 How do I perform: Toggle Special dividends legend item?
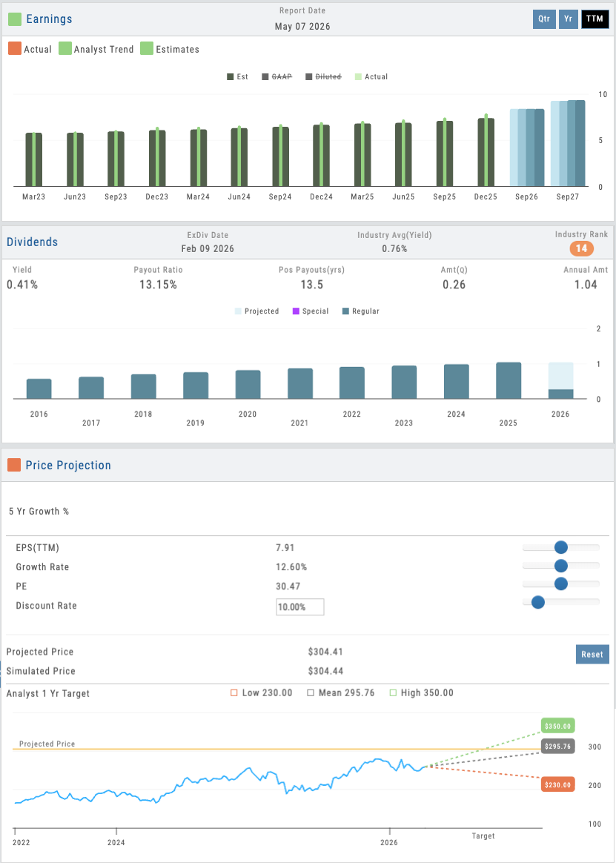309,311
